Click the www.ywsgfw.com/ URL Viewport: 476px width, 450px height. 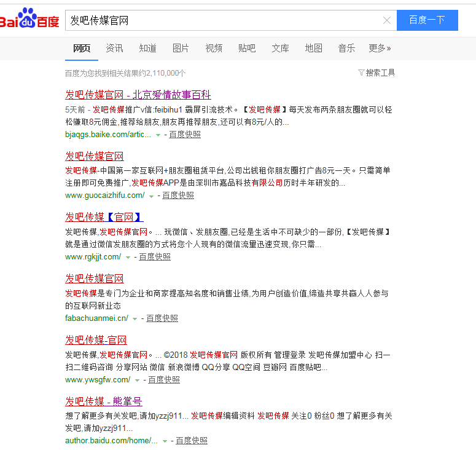tap(98, 379)
